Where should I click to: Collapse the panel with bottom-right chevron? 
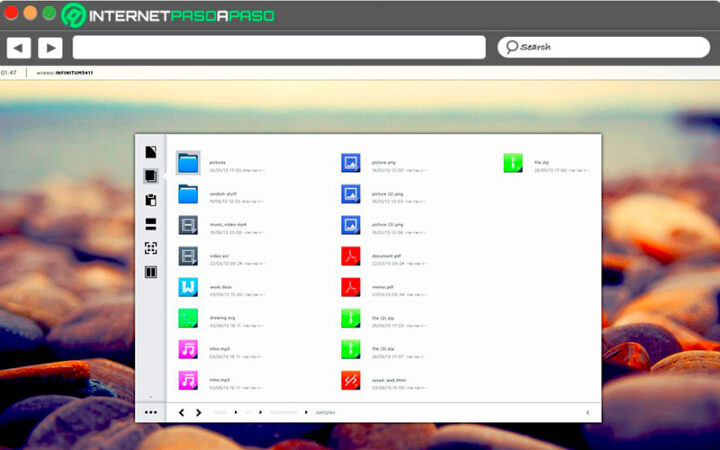pyautogui.click(x=587, y=412)
